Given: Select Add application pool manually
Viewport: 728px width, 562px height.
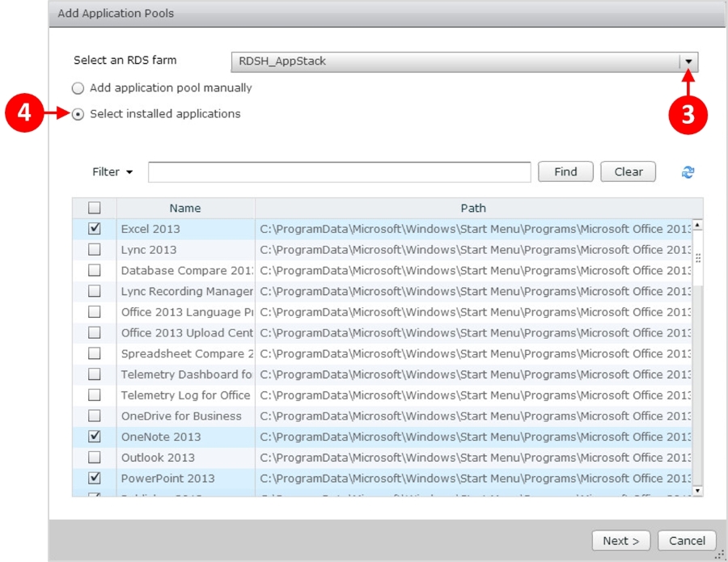Looking at the screenshot, I should click(78, 88).
